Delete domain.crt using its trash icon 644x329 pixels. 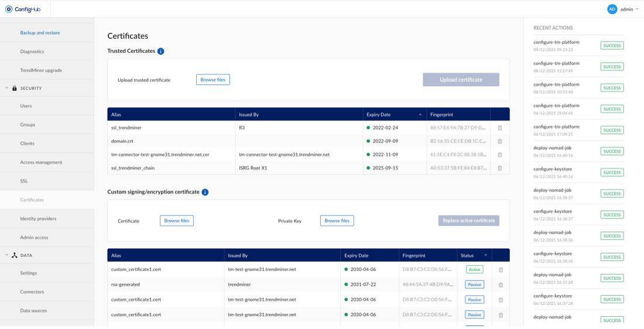pyautogui.click(x=499, y=141)
